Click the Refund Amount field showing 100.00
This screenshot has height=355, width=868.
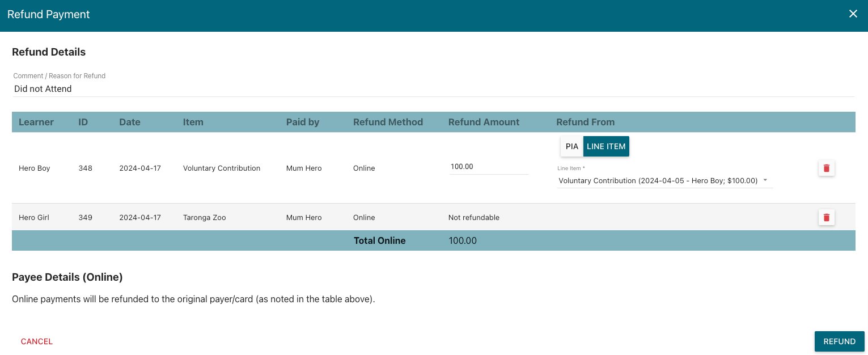488,167
